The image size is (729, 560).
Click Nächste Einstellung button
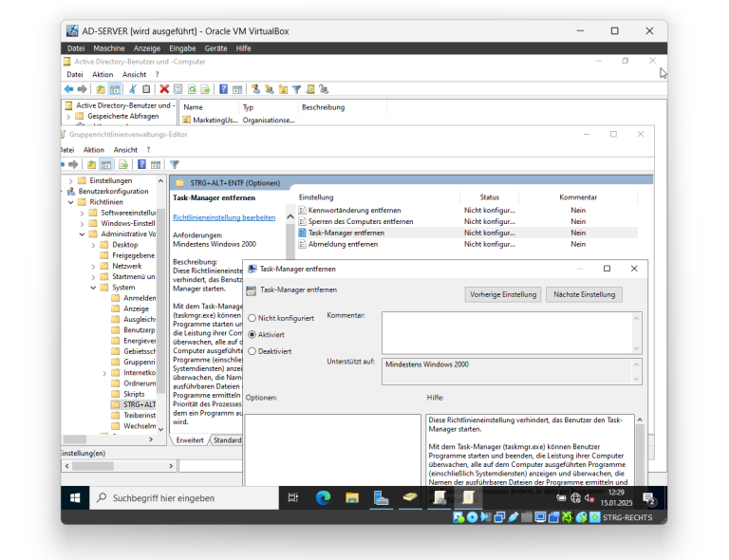(585, 294)
